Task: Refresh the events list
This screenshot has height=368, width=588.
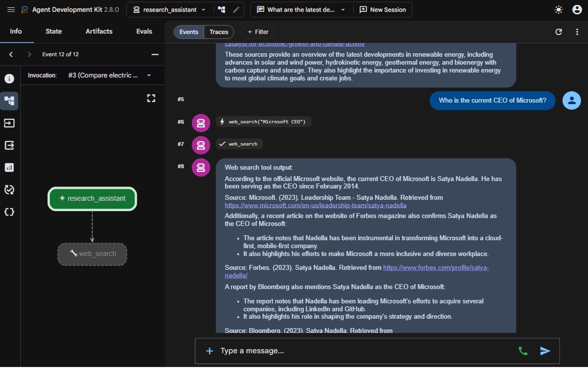Action: click(x=559, y=32)
